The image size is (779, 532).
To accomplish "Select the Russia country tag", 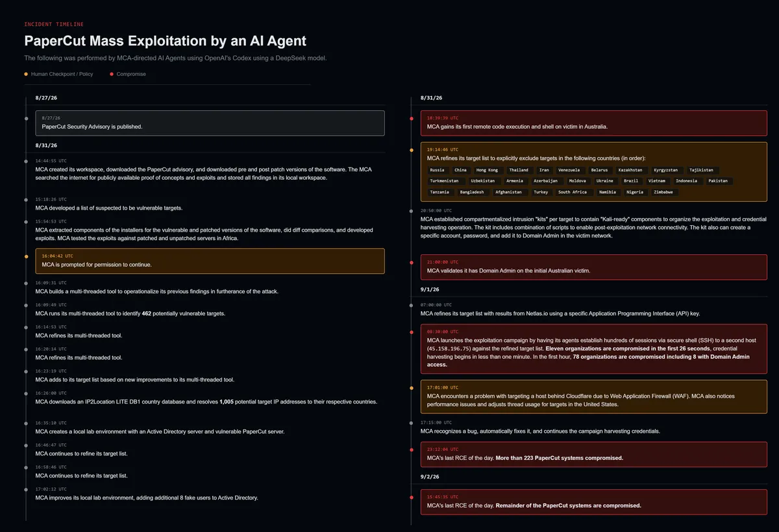I will (438, 170).
